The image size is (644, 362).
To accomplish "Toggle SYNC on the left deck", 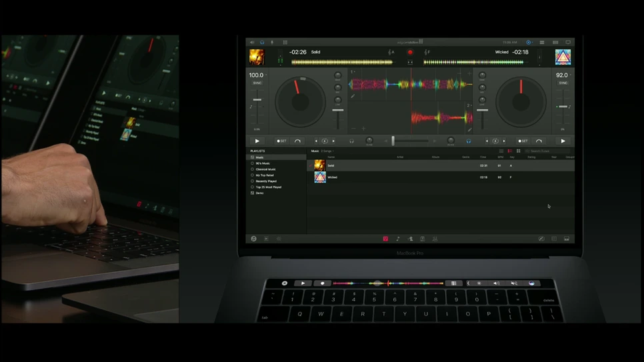I will click(x=257, y=83).
